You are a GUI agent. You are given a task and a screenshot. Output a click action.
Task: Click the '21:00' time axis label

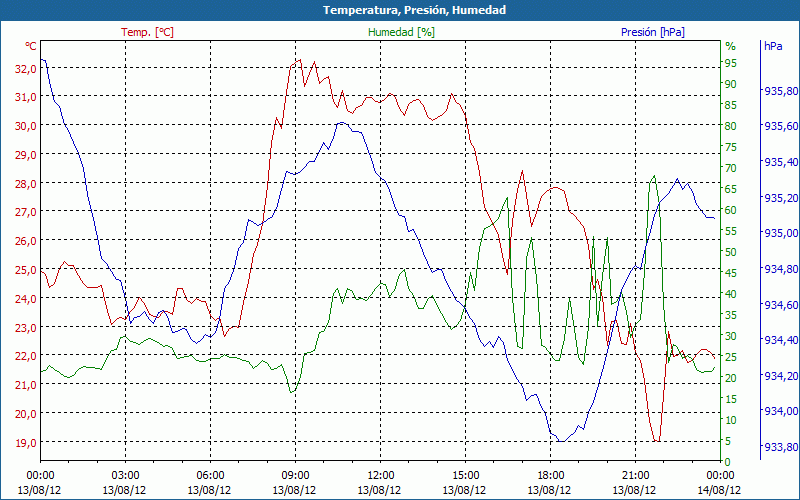tap(635, 476)
